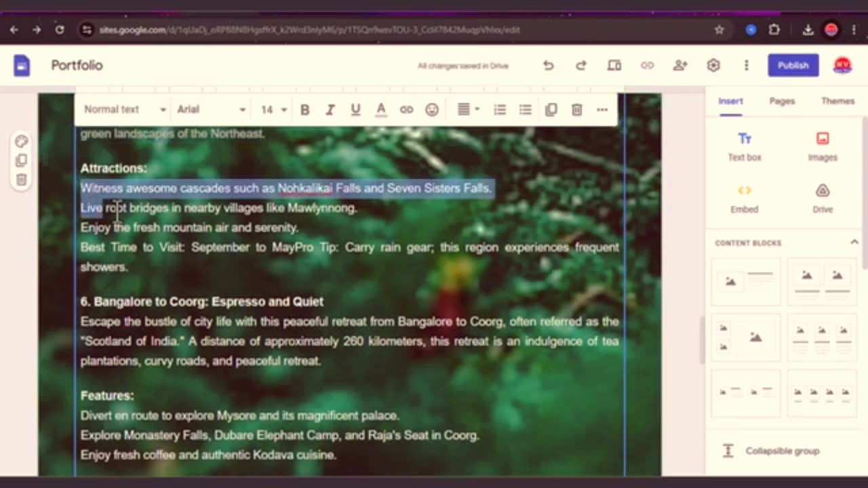This screenshot has width=868, height=488.
Task: Open more options in text toolbar
Action: coord(602,110)
